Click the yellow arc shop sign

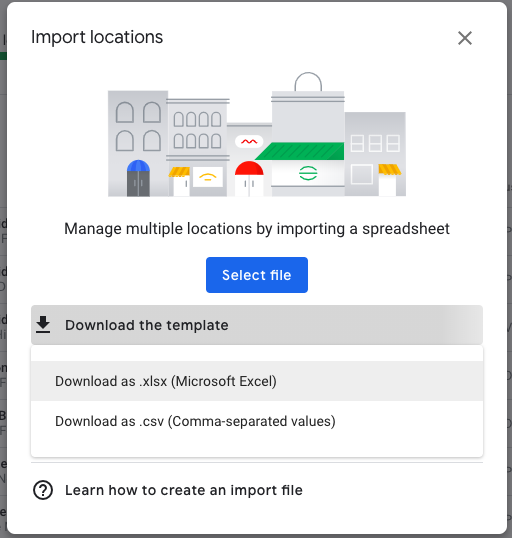click(208, 177)
